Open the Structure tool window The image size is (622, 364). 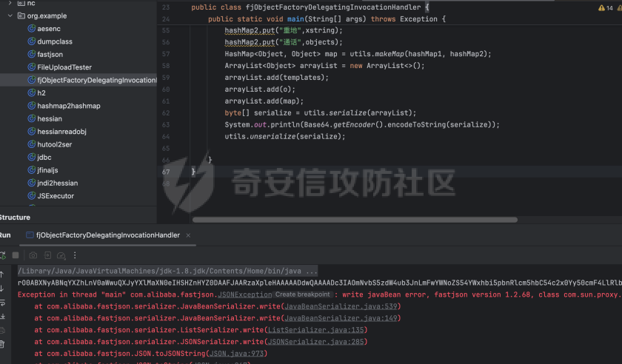pyautogui.click(x=15, y=218)
